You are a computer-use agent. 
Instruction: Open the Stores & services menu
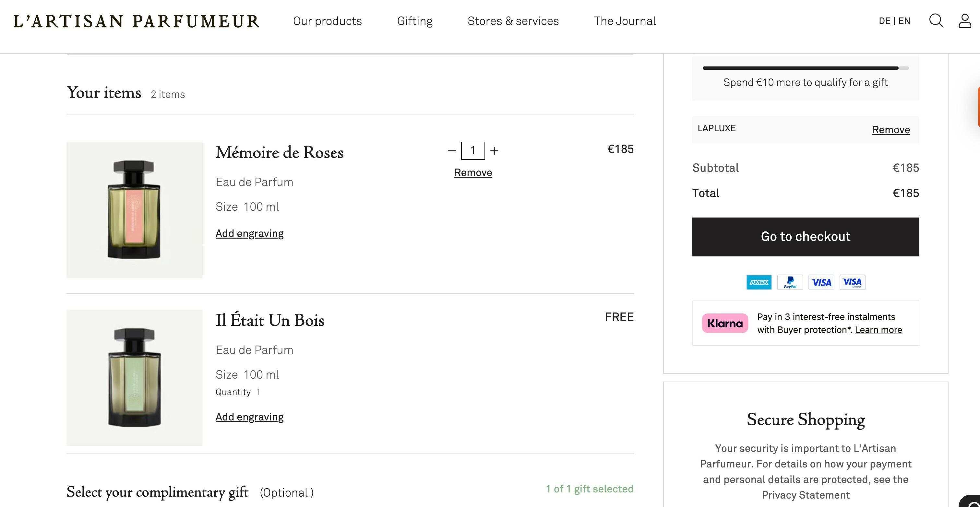click(x=513, y=21)
